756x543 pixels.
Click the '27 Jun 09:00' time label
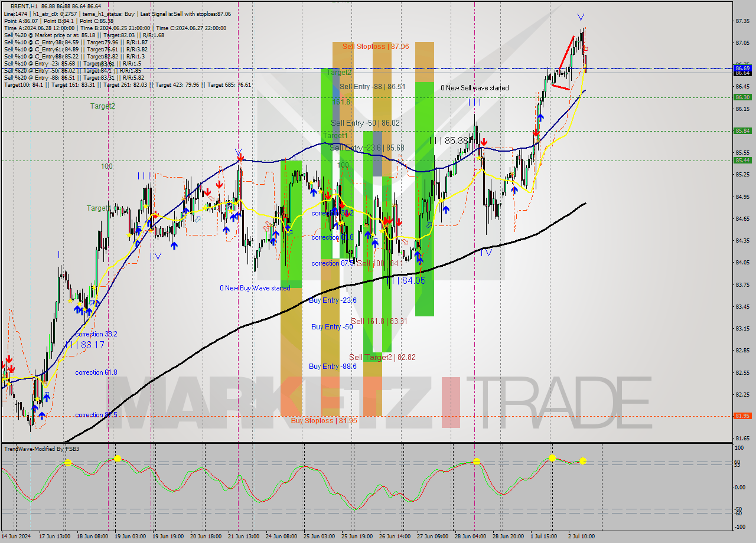coord(432,537)
